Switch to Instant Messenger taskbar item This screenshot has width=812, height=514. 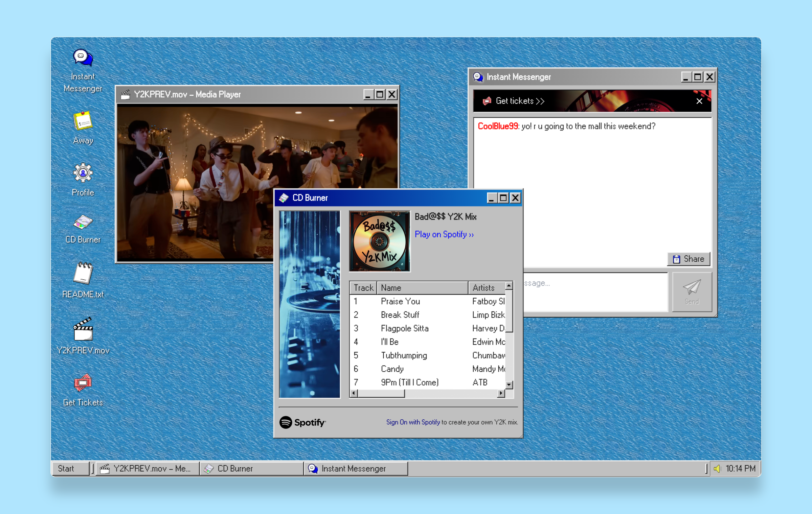356,468
